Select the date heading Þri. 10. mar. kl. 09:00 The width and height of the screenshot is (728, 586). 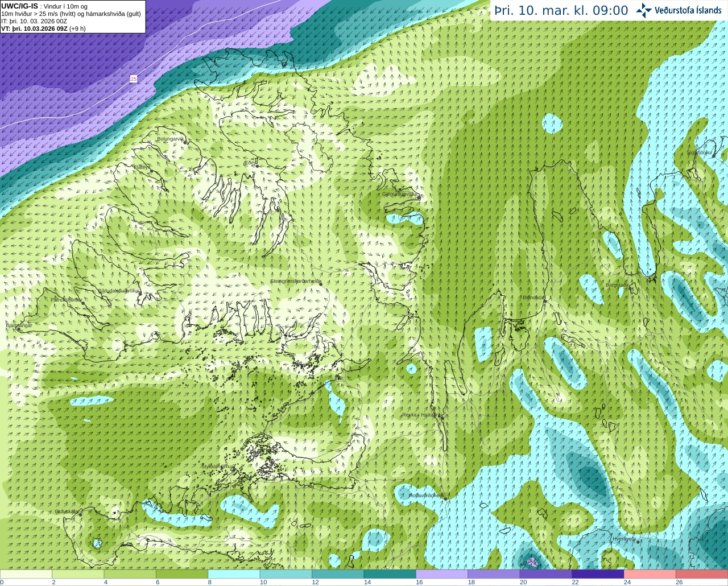click(x=561, y=11)
